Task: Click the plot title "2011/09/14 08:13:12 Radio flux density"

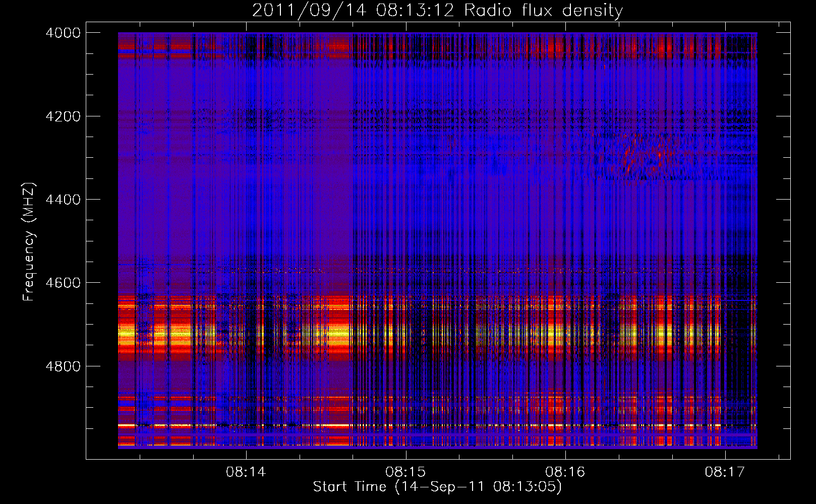Action: pos(437,10)
